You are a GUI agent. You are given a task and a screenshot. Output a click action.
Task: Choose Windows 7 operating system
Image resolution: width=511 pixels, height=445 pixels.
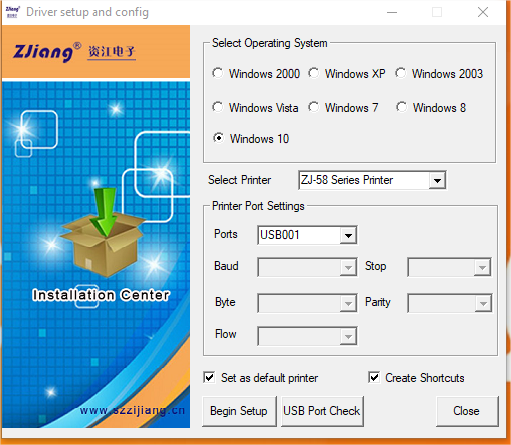(314, 107)
